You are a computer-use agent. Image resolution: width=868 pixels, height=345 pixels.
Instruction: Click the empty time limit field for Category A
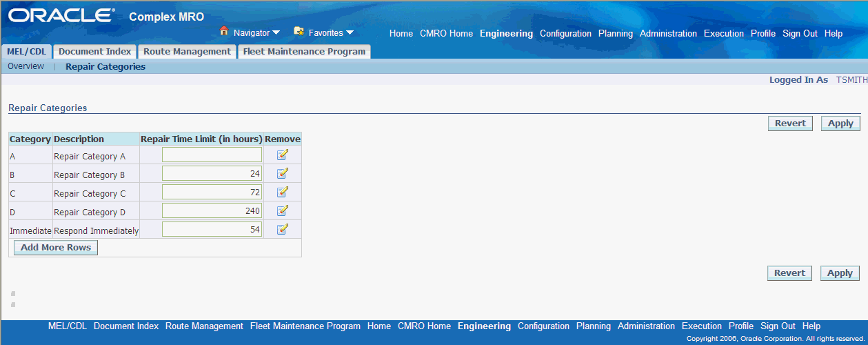tap(212, 155)
